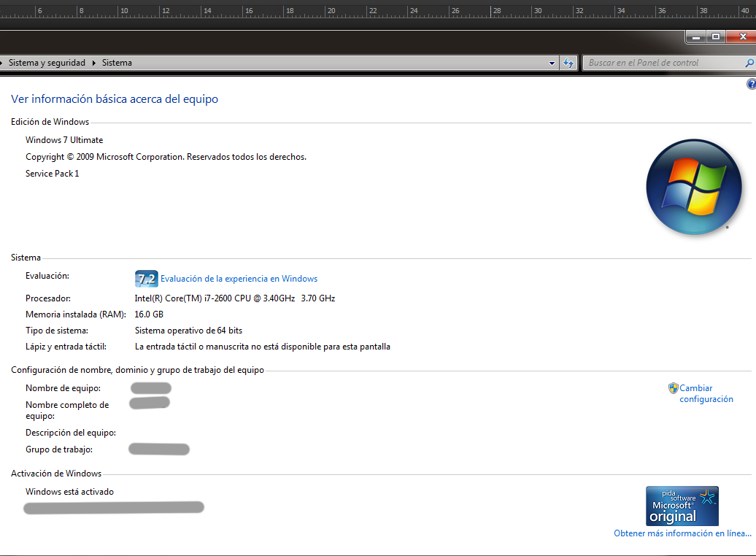Screen dimensions: 756x556
Task: Minimize the Sistema window
Action: [695, 36]
